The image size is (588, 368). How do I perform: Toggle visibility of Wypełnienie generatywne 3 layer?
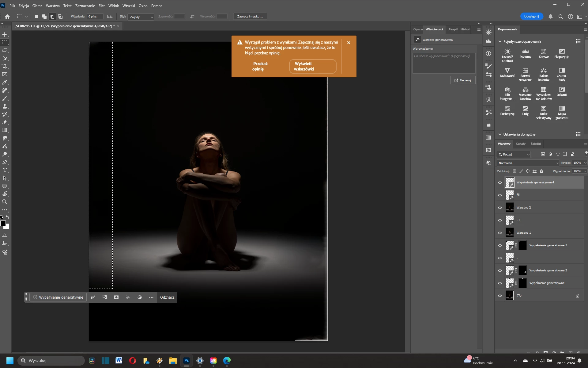tap(500, 245)
